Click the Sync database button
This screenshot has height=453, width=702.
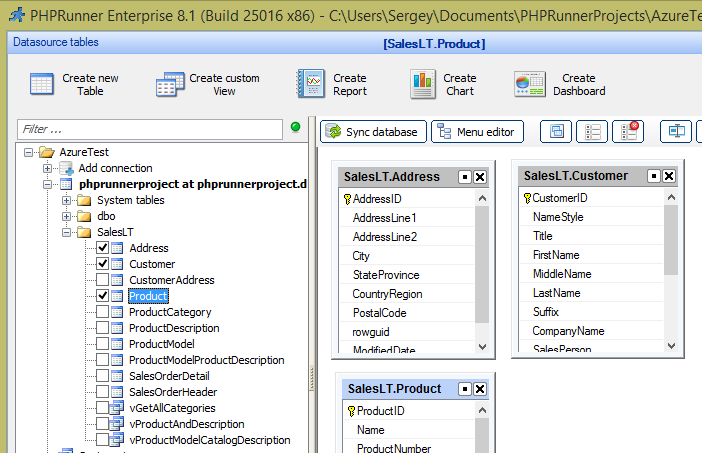[373, 132]
